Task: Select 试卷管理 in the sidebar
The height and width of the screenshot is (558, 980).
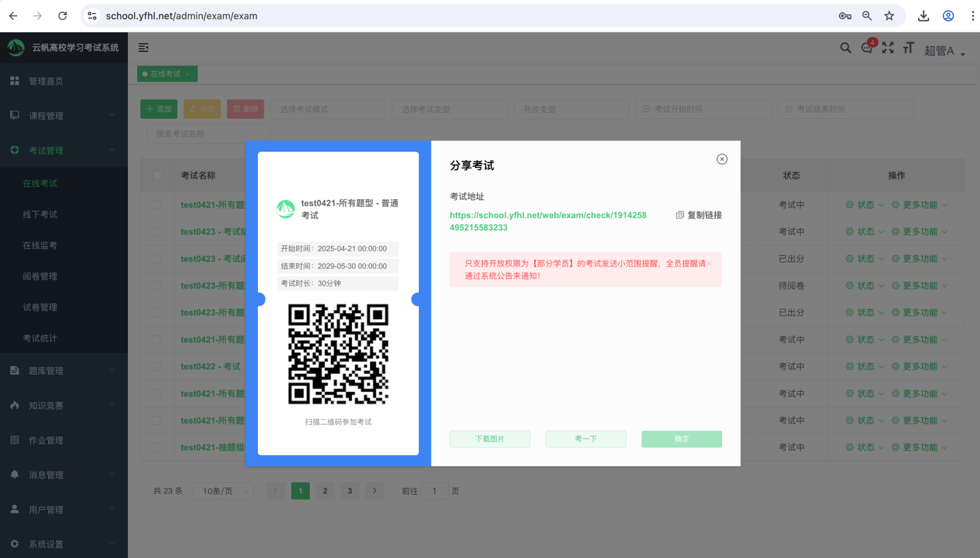Action: 64,307
